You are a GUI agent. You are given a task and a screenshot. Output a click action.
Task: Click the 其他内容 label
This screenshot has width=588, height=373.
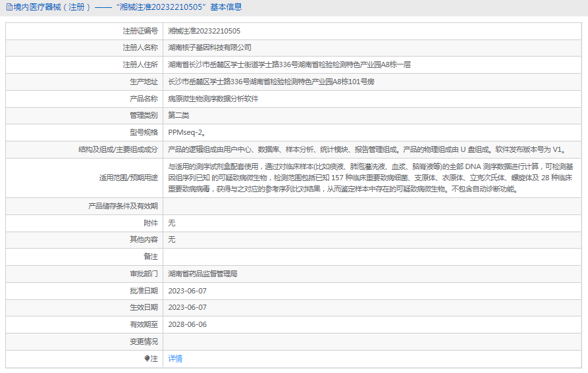click(x=144, y=239)
